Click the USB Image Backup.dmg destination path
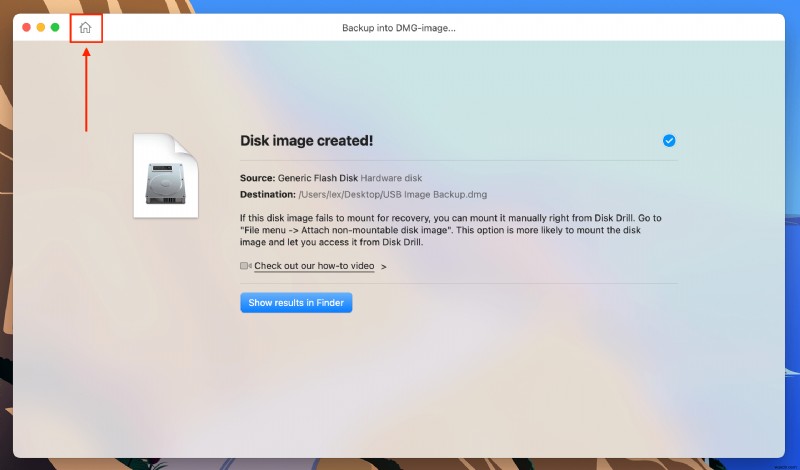800x470 pixels. (x=392, y=194)
